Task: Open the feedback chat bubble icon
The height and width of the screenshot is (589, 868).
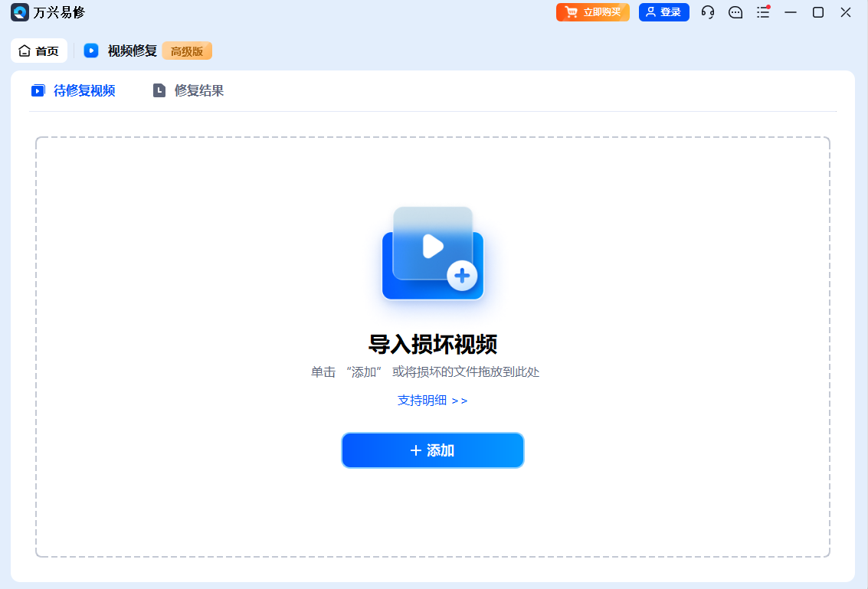Action: tap(735, 12)
